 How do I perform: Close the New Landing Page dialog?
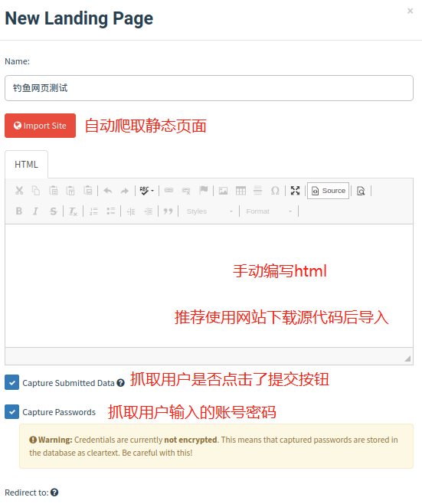[410, 11]
